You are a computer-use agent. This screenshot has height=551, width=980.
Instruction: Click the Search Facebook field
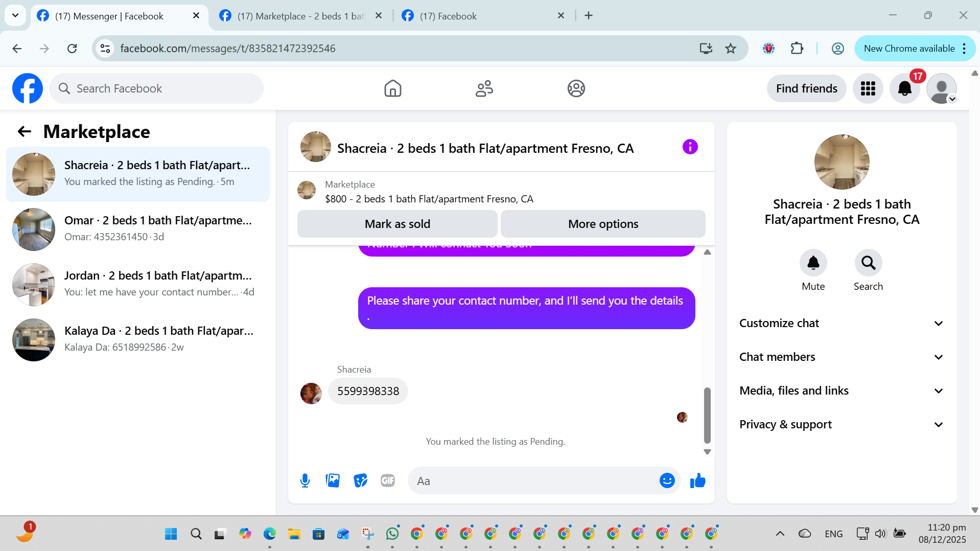pos(156,88)
